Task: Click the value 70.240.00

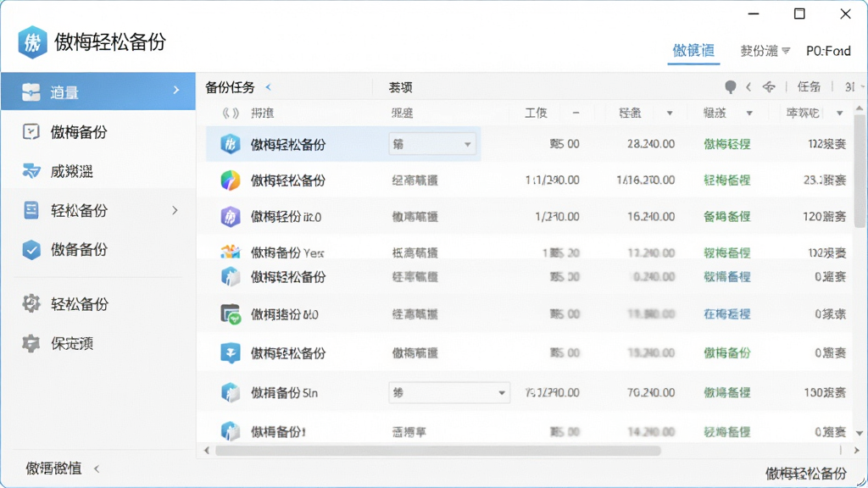Action: (651, 393)
